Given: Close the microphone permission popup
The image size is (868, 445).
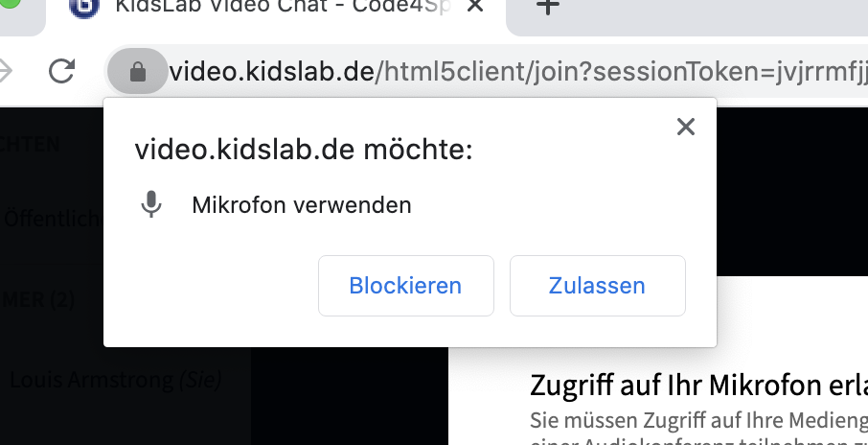Looking at the screenshot, I should tap(685, 127).
